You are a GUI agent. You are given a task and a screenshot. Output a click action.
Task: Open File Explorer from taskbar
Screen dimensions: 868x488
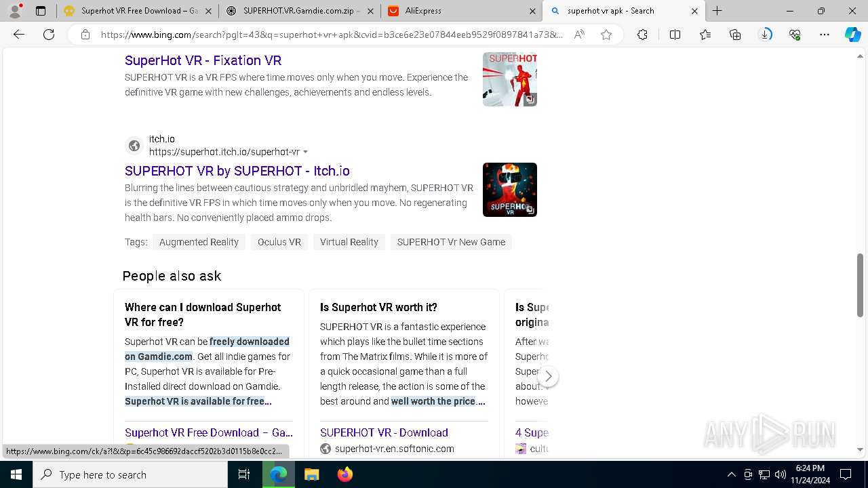[x=311, y=474]
